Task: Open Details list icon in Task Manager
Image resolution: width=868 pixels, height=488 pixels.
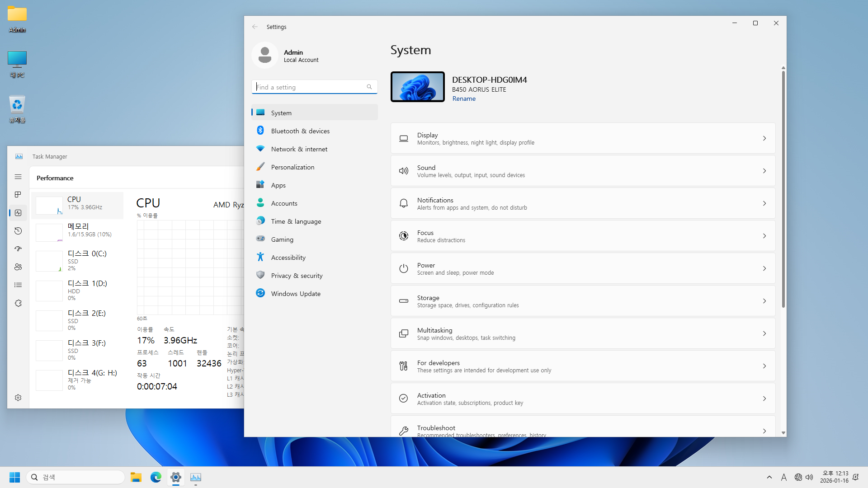Action: click(x=18, y=285)
